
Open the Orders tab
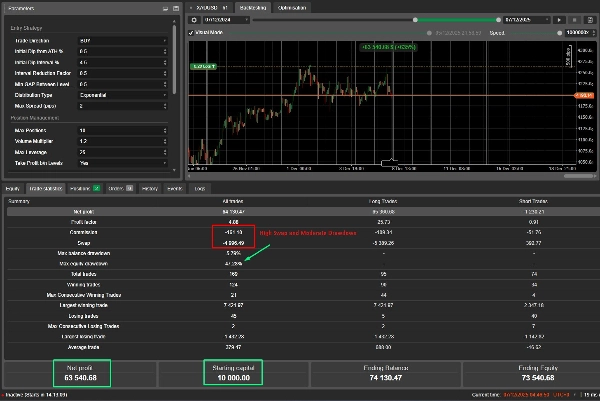point(120,189)
